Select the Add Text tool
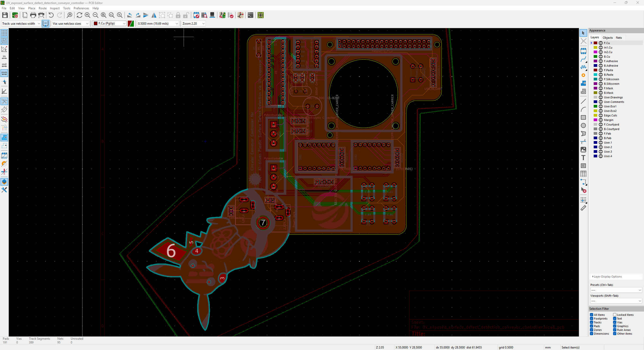Viewport: 644px width, 350px height. click(x=583, y=158)
